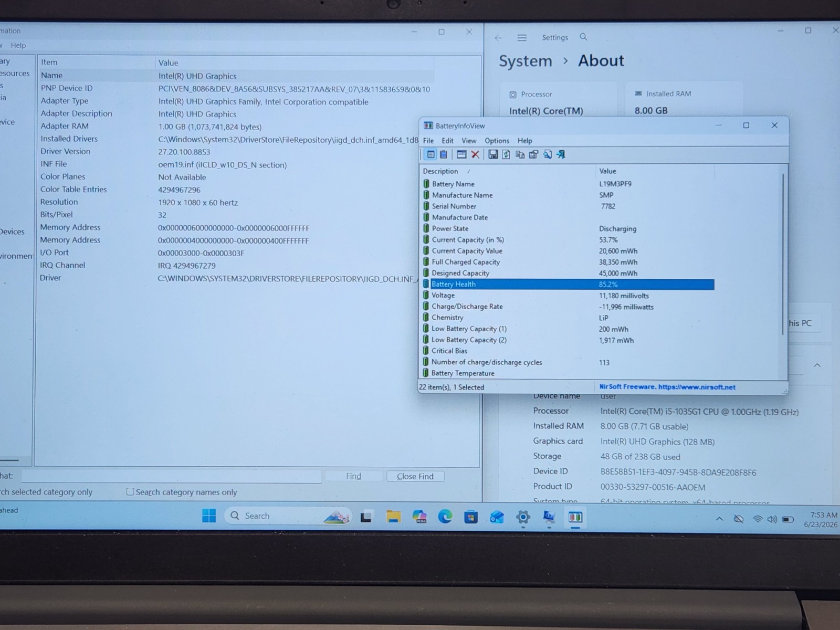The width and height of the screenshot is (840, 630).
Task: Select the highlighted Battery Health row
Action: (568, 284)
